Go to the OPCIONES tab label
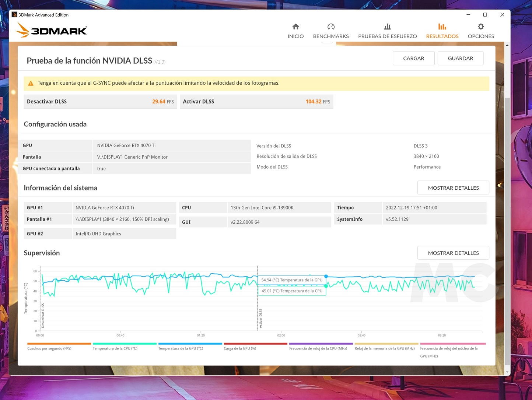Screen dimensions: 532x400 coord(481,36)
